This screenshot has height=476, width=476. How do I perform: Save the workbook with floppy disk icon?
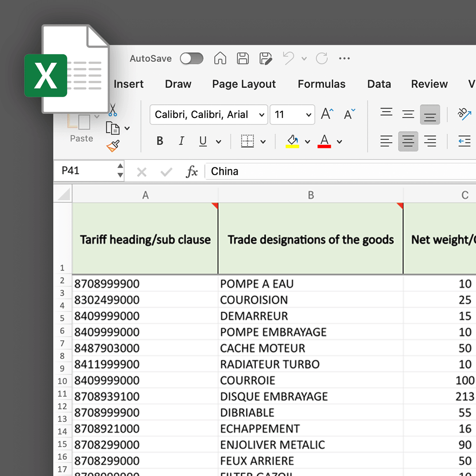click(243, 58)
